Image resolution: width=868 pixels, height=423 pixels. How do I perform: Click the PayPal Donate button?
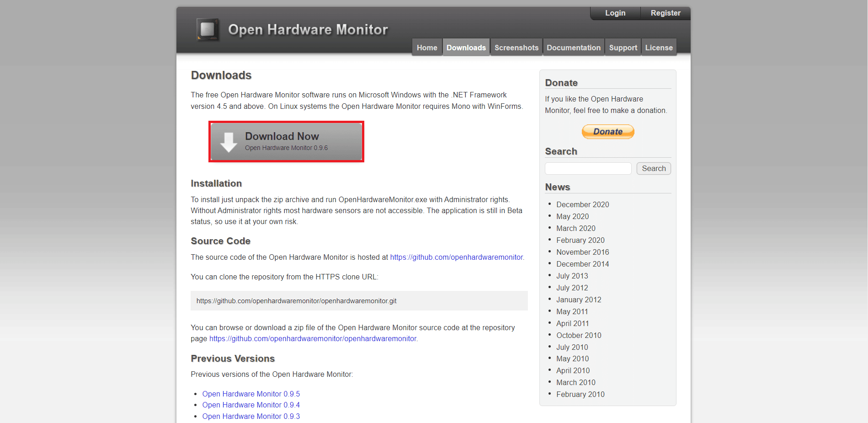coord(608,132)
